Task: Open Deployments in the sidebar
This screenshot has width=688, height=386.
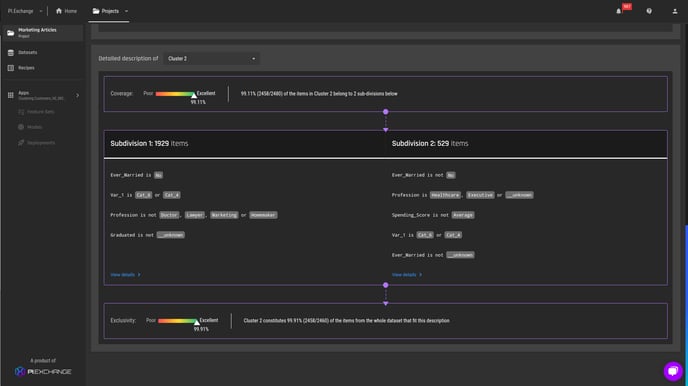Action: [41, 143]
